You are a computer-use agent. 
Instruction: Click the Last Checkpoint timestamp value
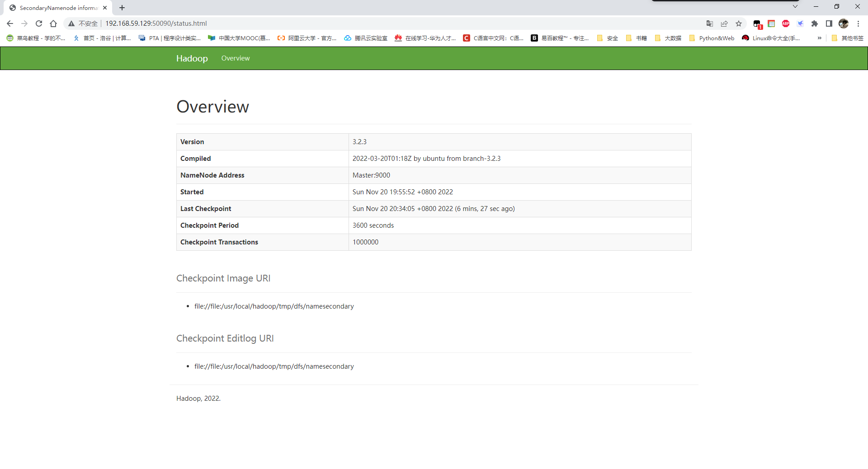(x=434, y=209)
